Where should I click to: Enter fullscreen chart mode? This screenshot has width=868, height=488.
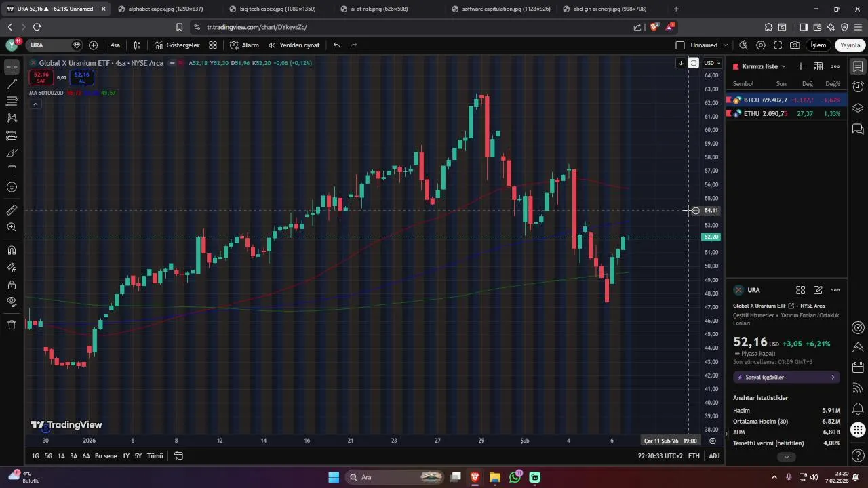tap(778, 45)
